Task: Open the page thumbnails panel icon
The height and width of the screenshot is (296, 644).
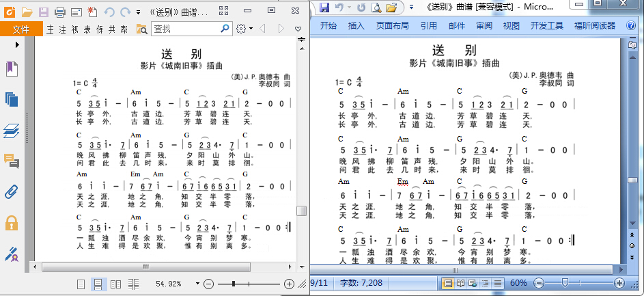Action: pos(12,100)
